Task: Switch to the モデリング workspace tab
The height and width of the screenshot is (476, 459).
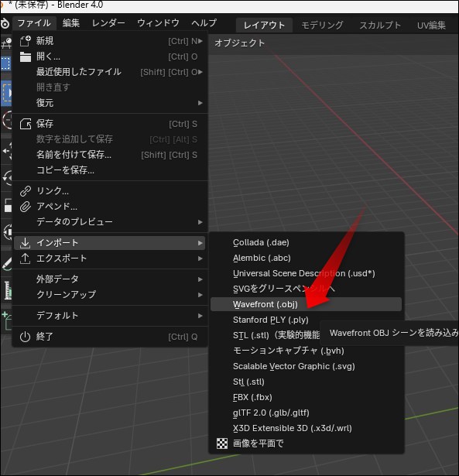Action: pyautogui.click(x=322, y=25)
